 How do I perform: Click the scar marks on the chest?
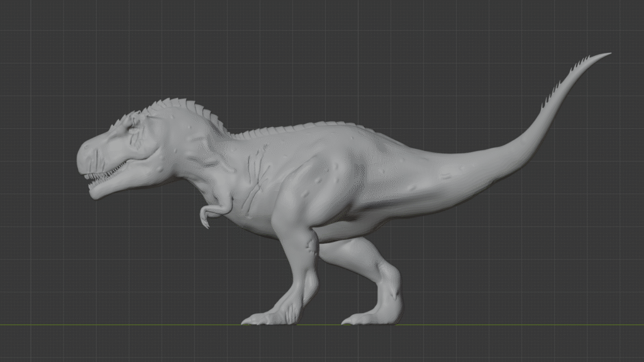click(x=257, y=176)
